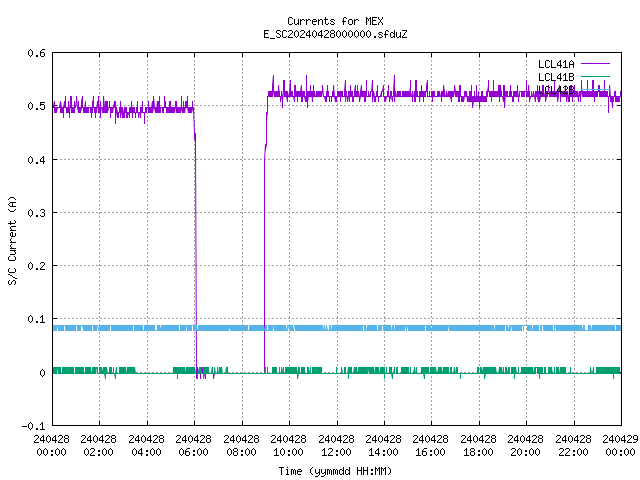Click the x-axis time label '06:00'

coord(193,452)
